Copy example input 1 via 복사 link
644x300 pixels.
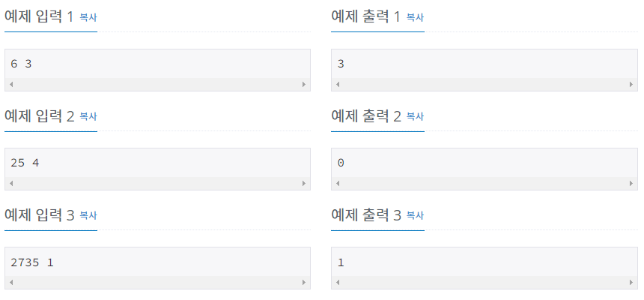click(x=88, y=17)
